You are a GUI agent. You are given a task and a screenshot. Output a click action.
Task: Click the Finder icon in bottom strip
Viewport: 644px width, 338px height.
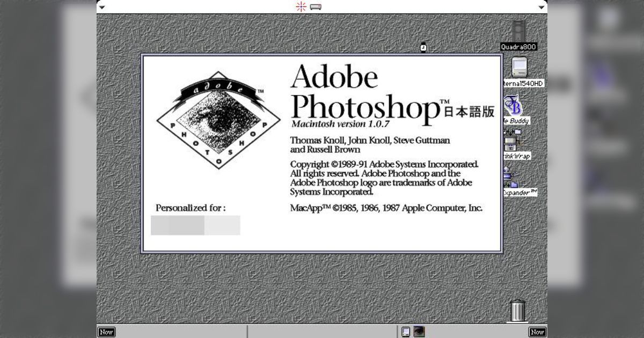click(406, 332)
